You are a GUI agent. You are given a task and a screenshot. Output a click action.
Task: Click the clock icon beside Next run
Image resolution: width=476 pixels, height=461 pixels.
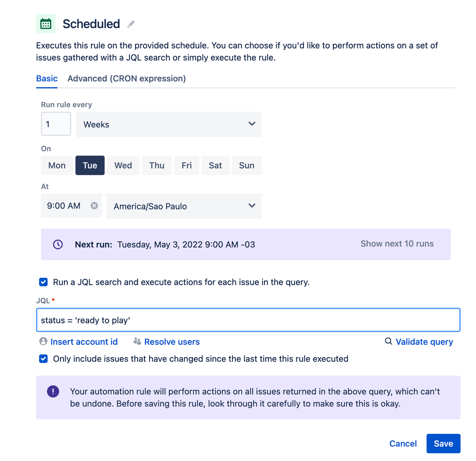pos(58,244)
